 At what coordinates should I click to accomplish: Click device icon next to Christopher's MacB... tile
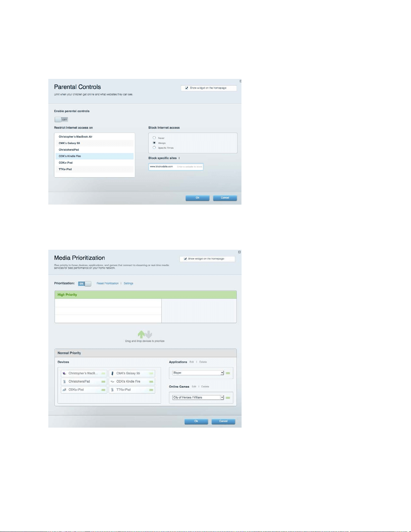64,373
